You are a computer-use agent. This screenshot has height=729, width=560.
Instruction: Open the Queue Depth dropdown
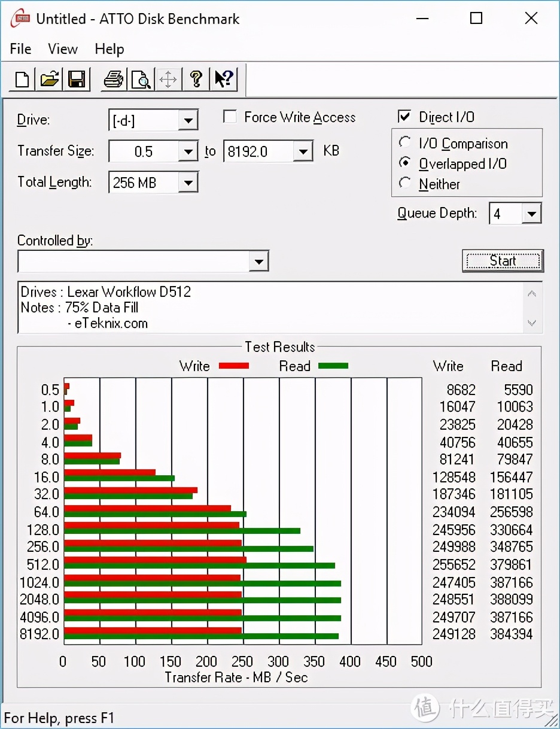(x=531, y=214)
